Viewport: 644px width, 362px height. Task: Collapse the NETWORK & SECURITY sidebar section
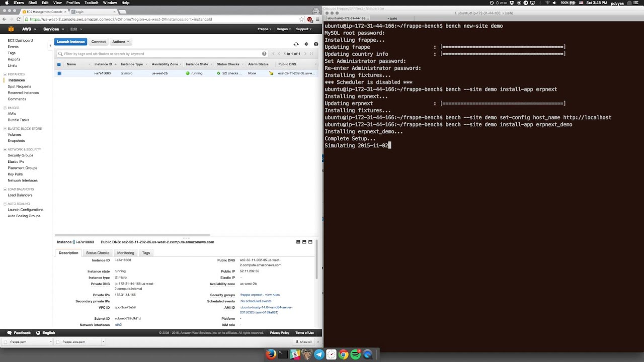click(x=5, y=150)
